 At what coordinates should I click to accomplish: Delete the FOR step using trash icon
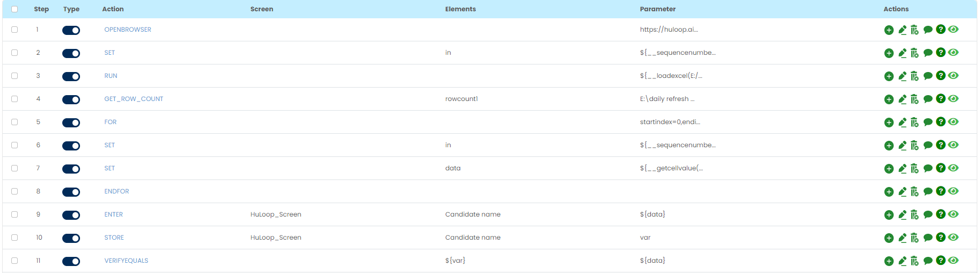pos(914,123)
